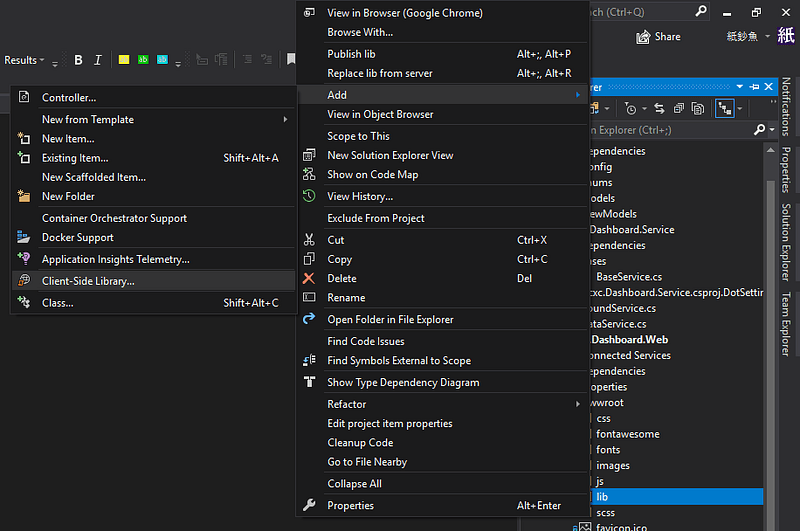Screen dimensions: 800x531
Task: Click the Bold formatting icon
Action: coord(78,60)
